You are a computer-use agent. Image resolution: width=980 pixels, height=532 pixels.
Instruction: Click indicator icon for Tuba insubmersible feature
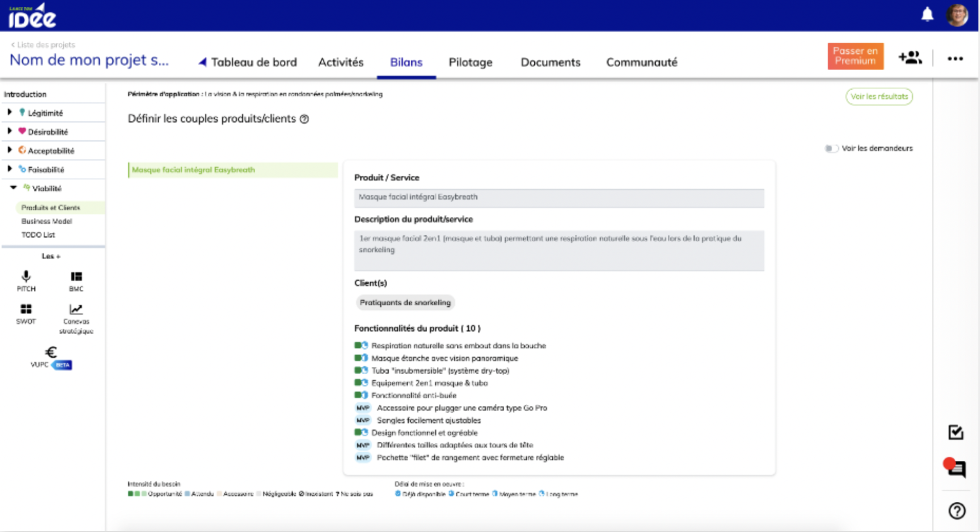click(361, 370)
